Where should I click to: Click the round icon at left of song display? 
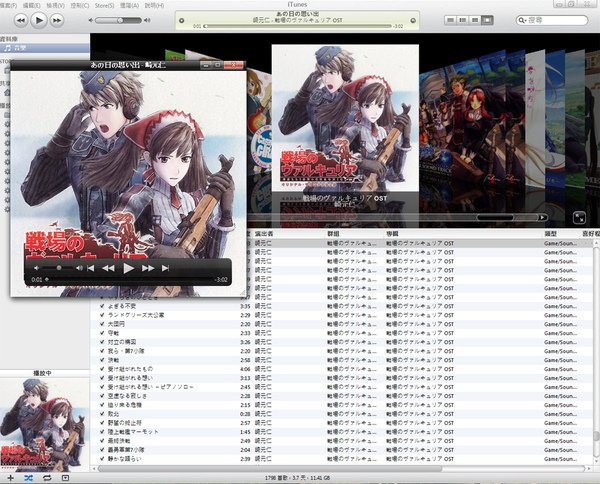[182, 21]
